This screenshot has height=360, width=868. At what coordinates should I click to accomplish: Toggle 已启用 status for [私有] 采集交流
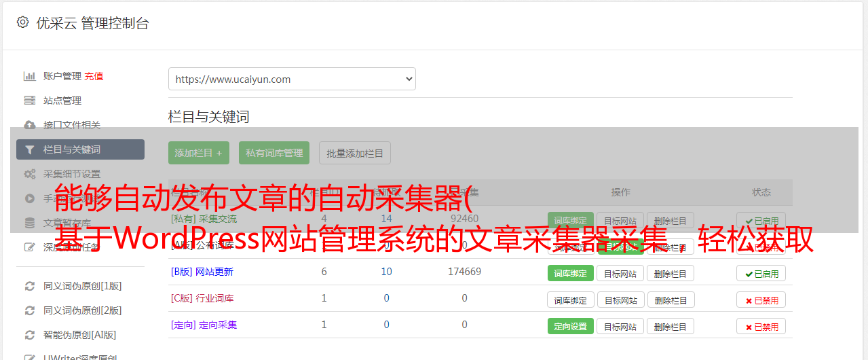click(761, 221)
